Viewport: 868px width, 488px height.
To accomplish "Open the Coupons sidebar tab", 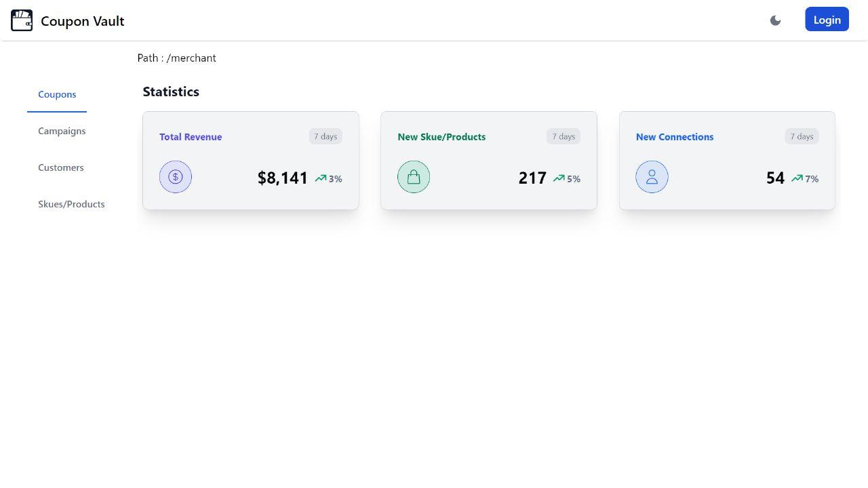I will [57, 94].
